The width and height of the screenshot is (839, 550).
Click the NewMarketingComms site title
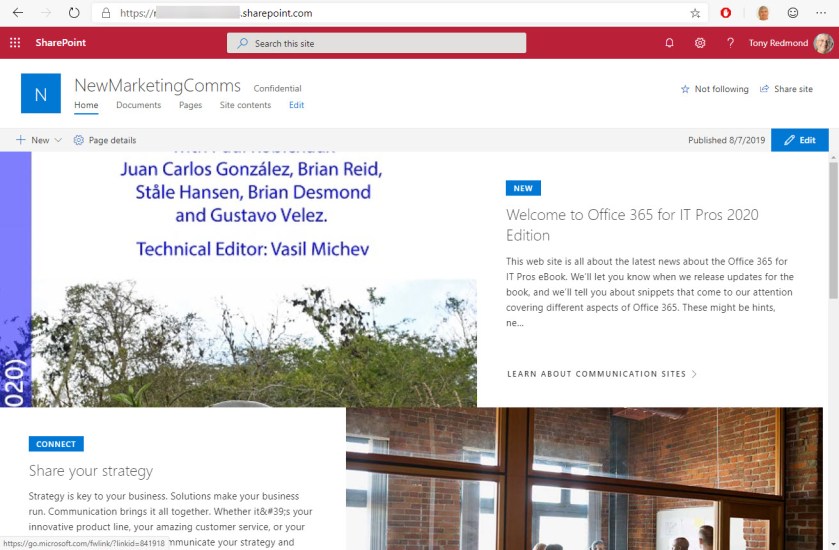tap(157, 86)
